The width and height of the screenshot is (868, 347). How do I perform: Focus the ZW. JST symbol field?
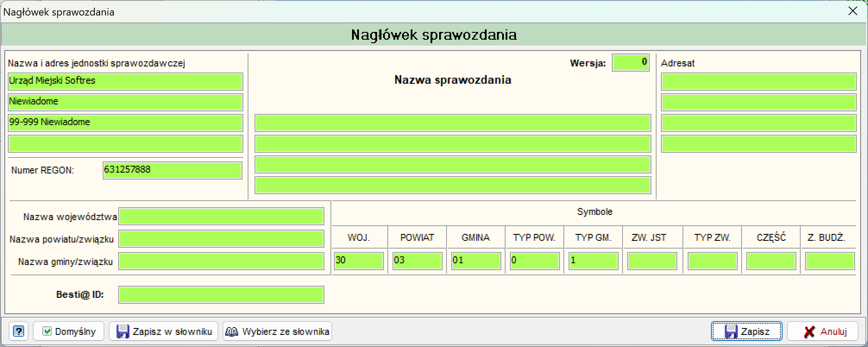pos(652,261)
